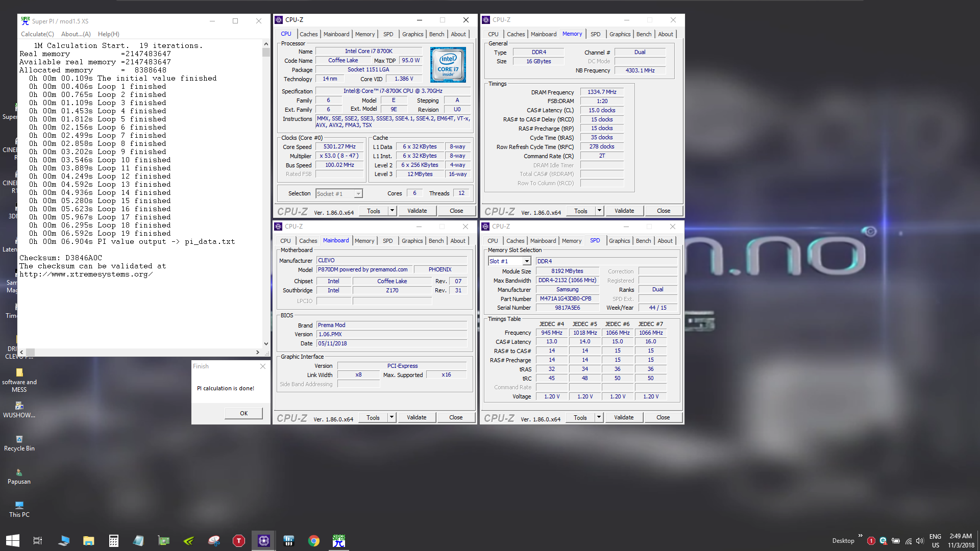980x551 pixels.
Task: Open the Help(H) menu in Super PI
Action: (109, 34)
